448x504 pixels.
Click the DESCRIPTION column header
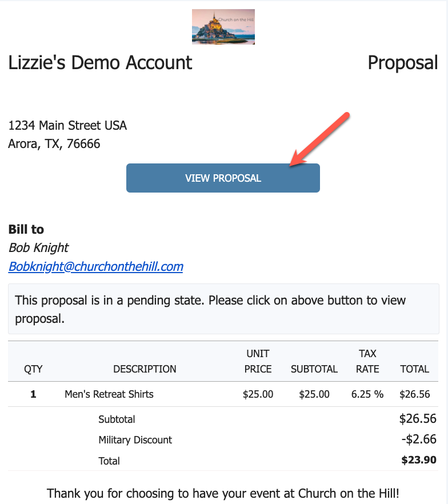145,369
